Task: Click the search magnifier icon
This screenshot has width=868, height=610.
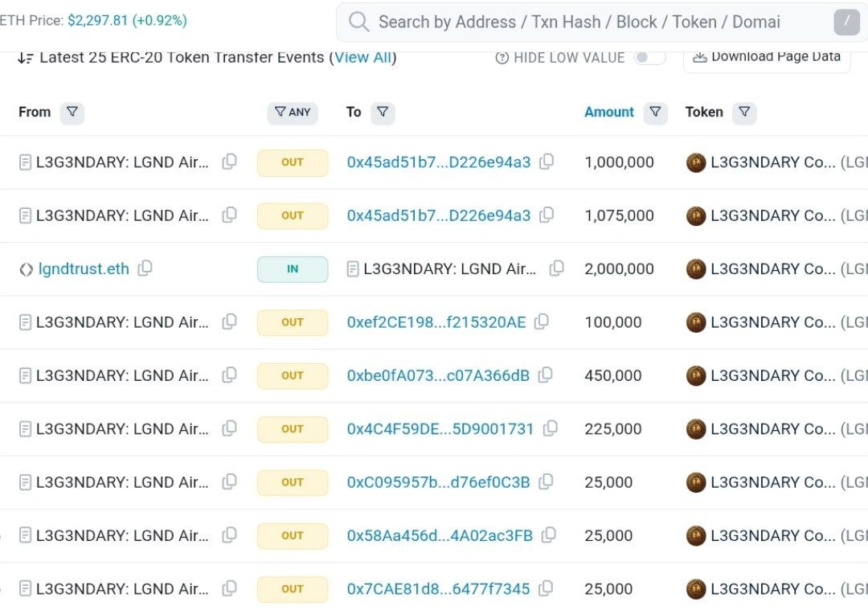Action: click(358, 23)
